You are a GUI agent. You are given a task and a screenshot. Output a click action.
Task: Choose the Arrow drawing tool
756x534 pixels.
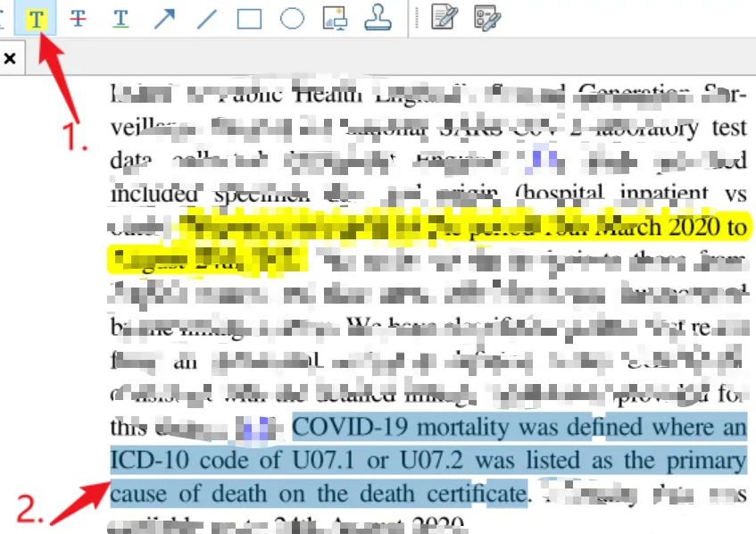163,18
